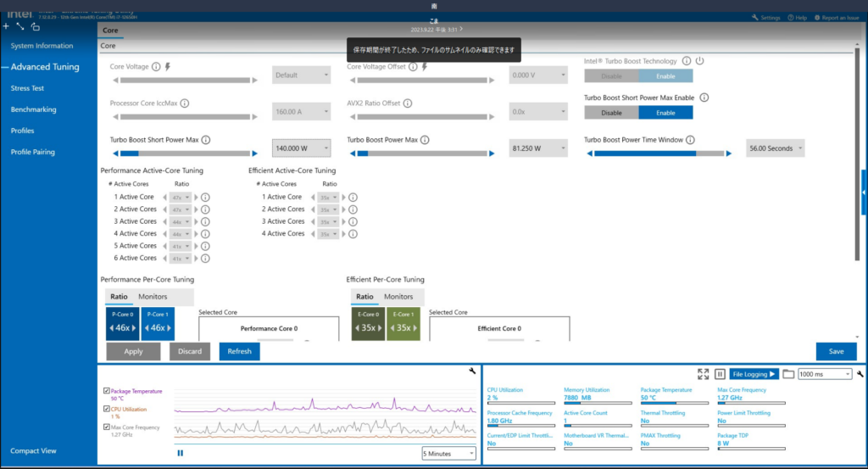The width and height of the screenshot is (868, 469).
Task: Enable Intel Turbo Boost Technology
Action: (x=665, y=75)
